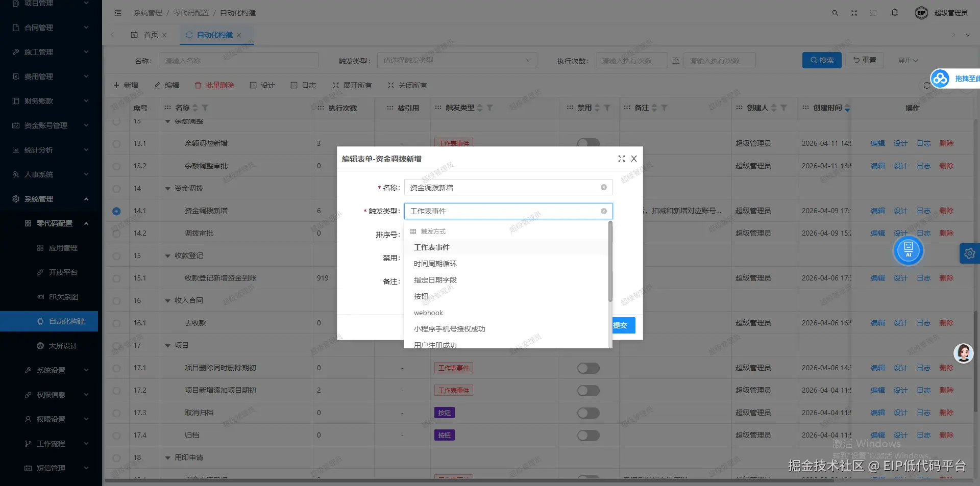Collapse the 资金调拨 tree group
980x486 pixels.
167,189
